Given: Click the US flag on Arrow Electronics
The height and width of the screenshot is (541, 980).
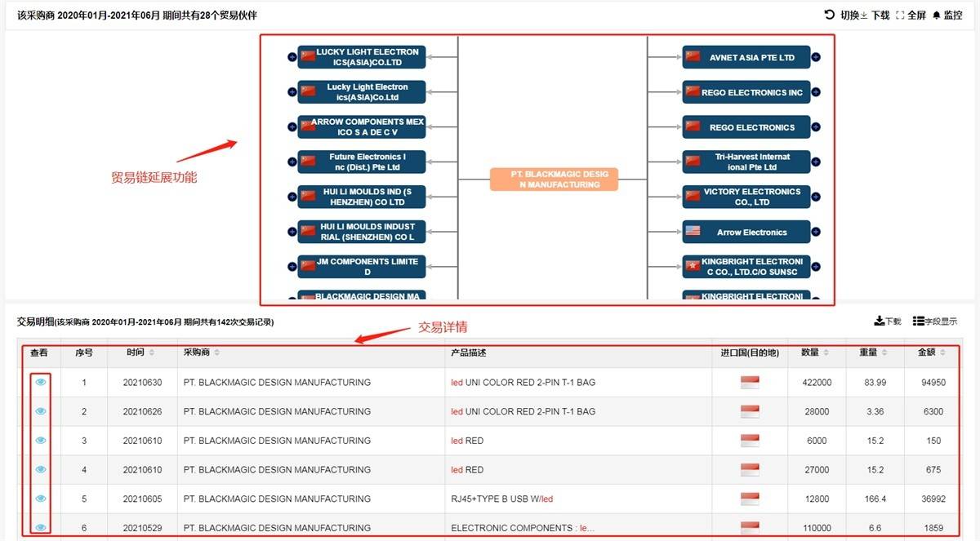Looking at the screenshot, I should tap(693, 232).
